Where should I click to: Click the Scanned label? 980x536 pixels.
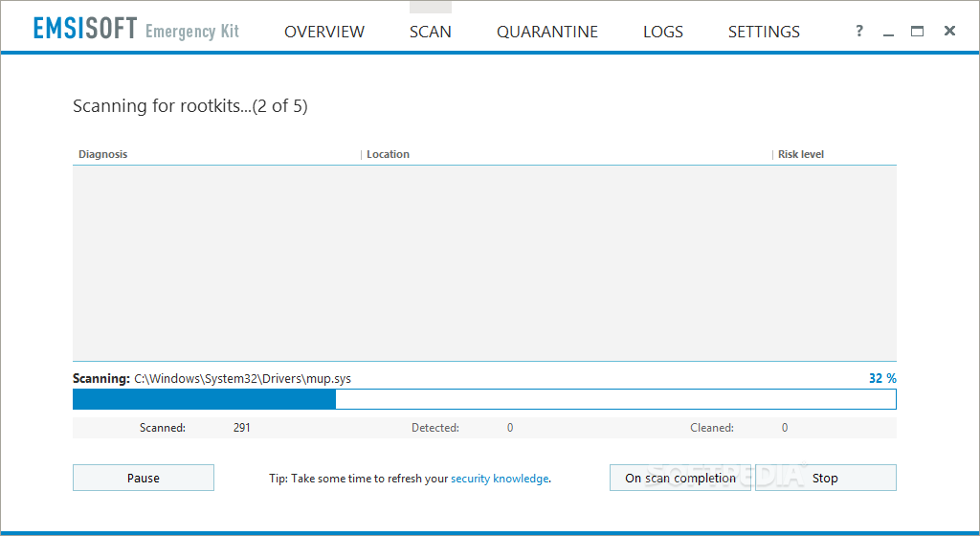163,428
